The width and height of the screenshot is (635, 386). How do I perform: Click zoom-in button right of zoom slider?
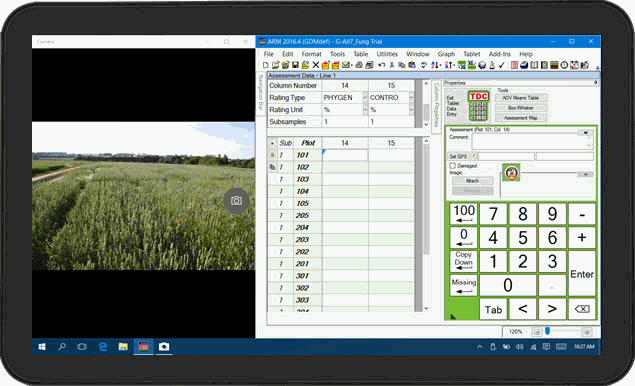pyautogui.click(x=586, y=332)
